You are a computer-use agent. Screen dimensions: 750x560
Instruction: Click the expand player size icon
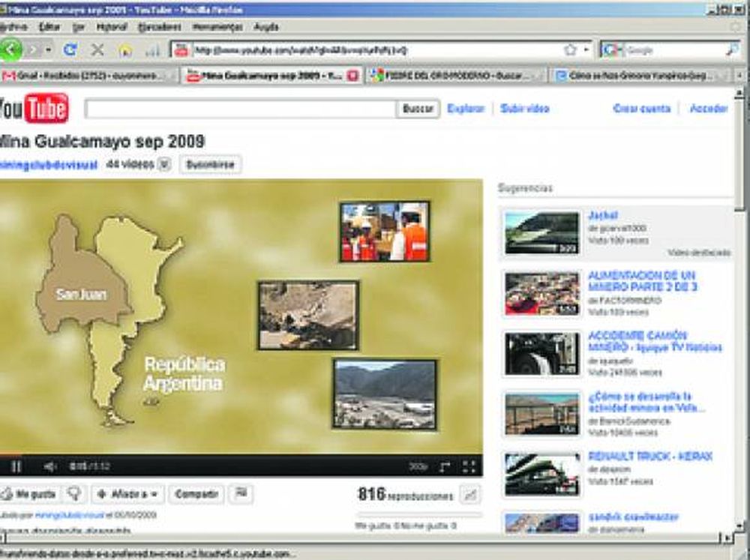(x=445, y=466)
